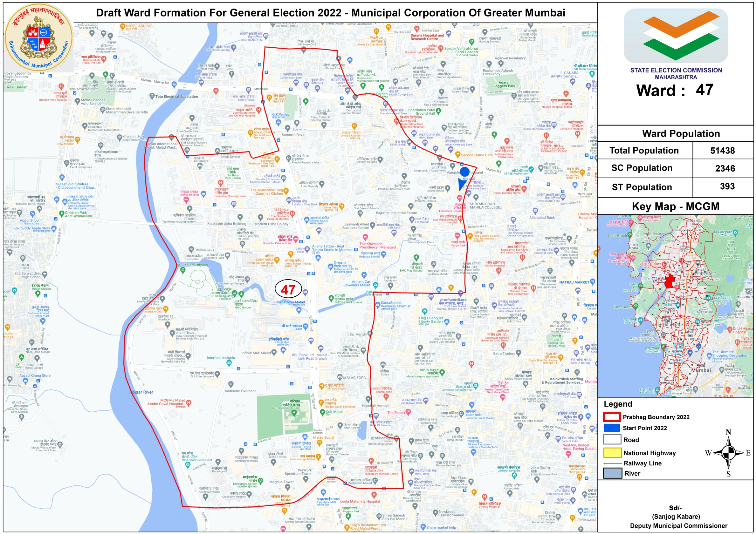Click the NATRAJ MARKET label

click(574, 282)
